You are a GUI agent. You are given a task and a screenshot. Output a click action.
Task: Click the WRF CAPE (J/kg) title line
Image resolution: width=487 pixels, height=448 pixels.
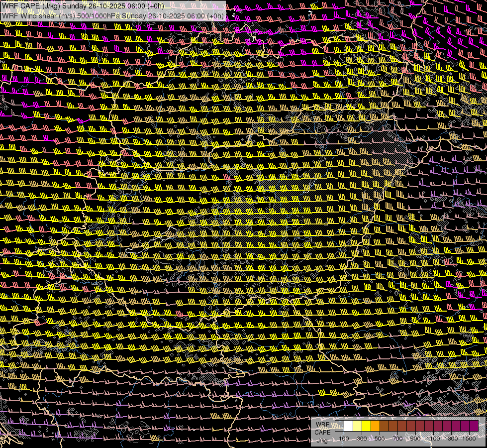[83, 6]
